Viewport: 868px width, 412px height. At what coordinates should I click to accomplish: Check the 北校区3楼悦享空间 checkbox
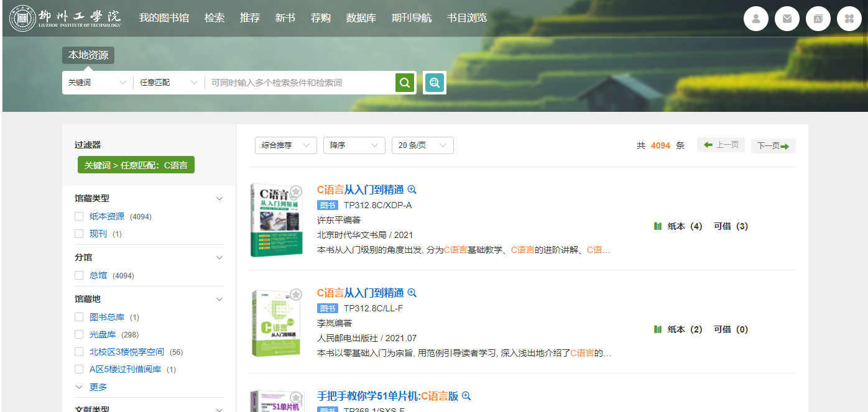click(79, 352)
